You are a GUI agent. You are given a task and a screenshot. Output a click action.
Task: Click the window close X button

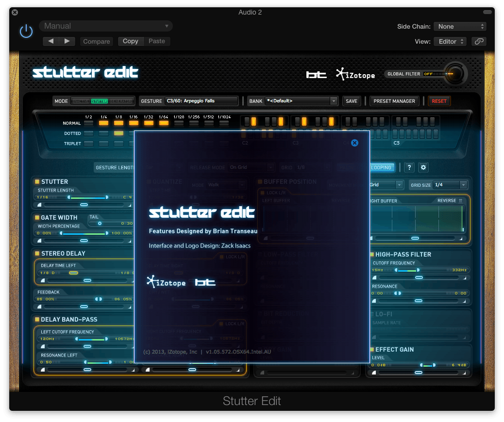[x=15, y=12]
